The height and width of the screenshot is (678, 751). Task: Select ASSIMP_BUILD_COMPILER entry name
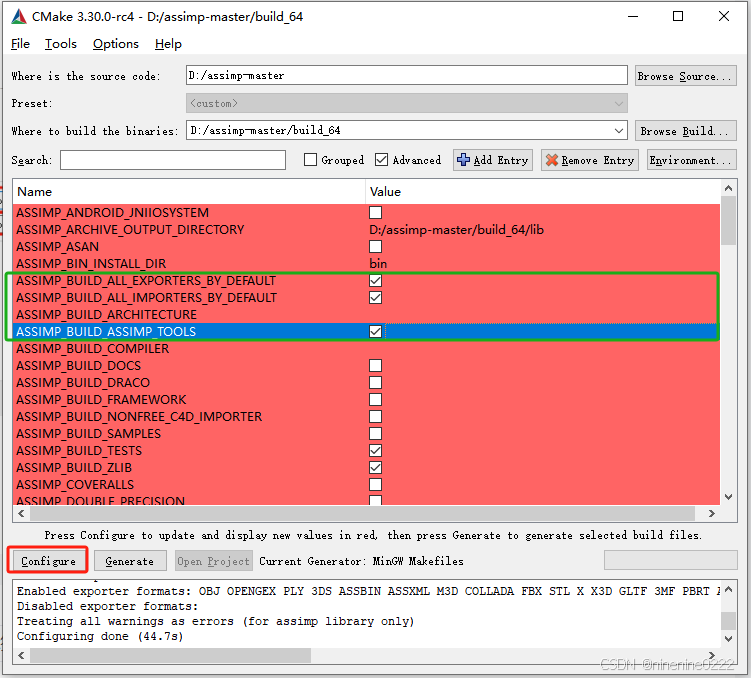(x=92, y=349)
